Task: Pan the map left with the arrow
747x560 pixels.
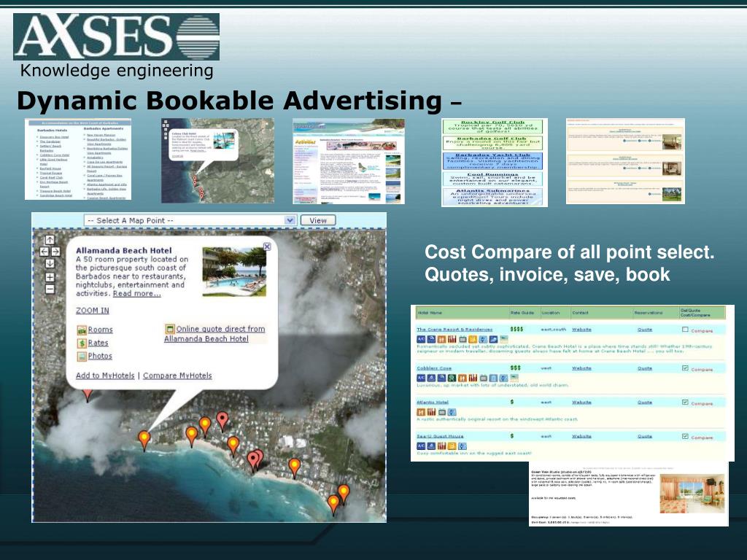Action: (44, 252)
